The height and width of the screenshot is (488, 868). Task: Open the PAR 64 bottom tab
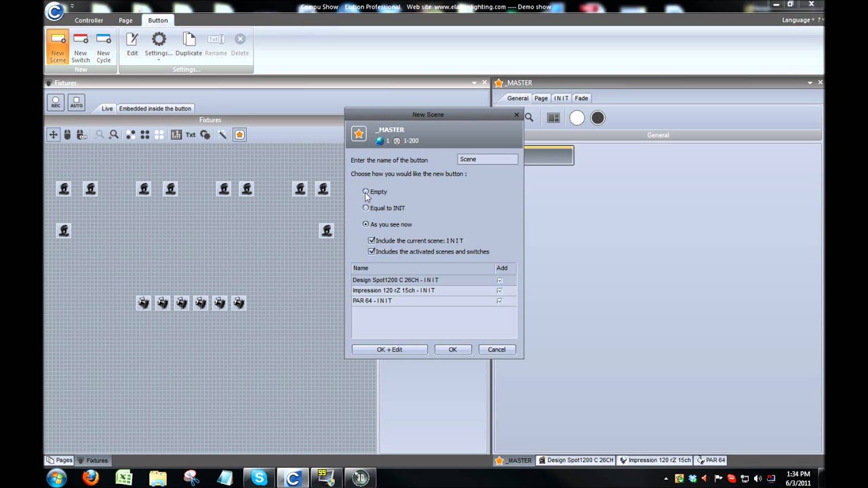point(711,460)
